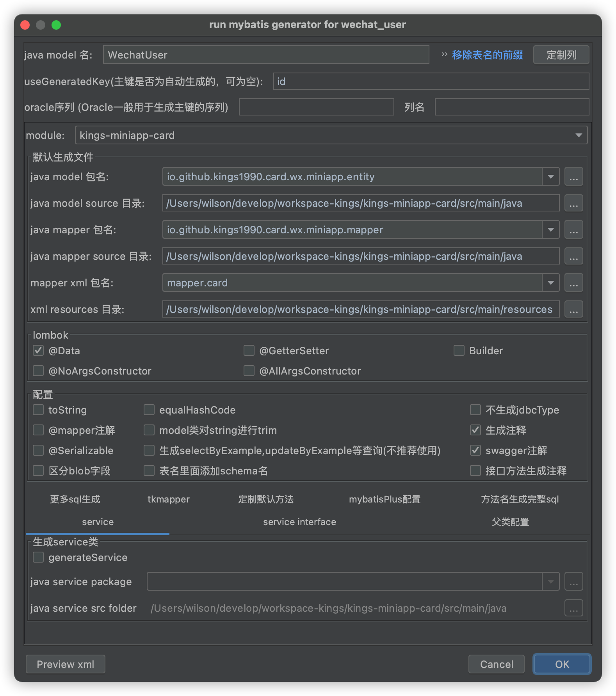This screenshot has height=696, width=616.
Task: Expand the java service package dropdown arrow
Action: click(551, 582)
